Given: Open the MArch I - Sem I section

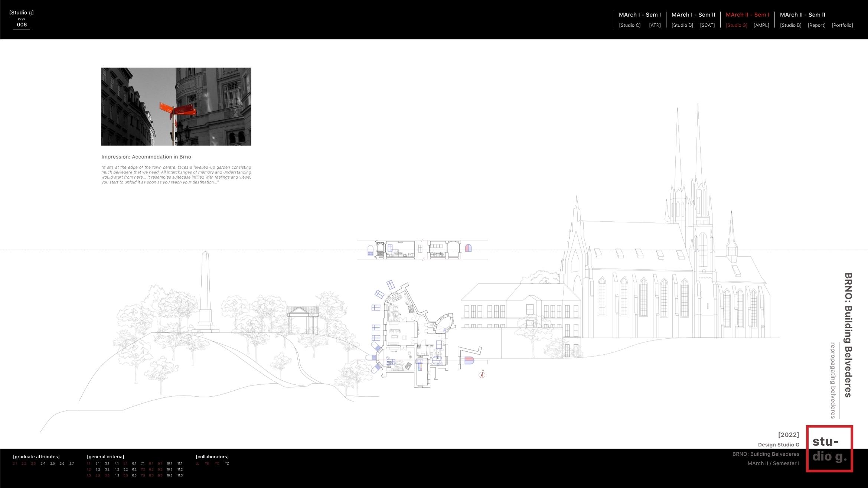Looking at the screenshot, I should [x=640, y=15].
